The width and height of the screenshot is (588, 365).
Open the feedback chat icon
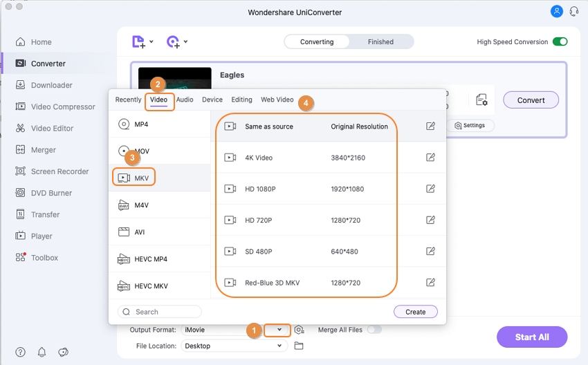(64, 352)
